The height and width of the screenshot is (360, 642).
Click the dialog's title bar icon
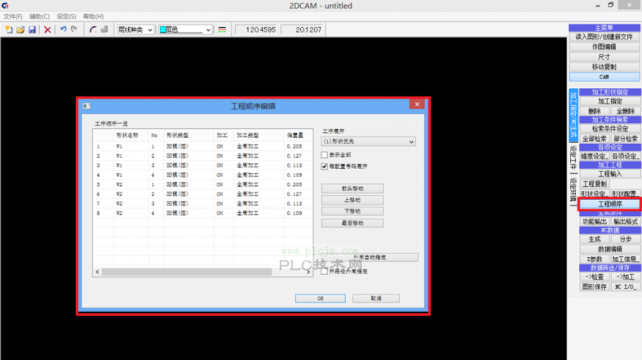point(86,106)
